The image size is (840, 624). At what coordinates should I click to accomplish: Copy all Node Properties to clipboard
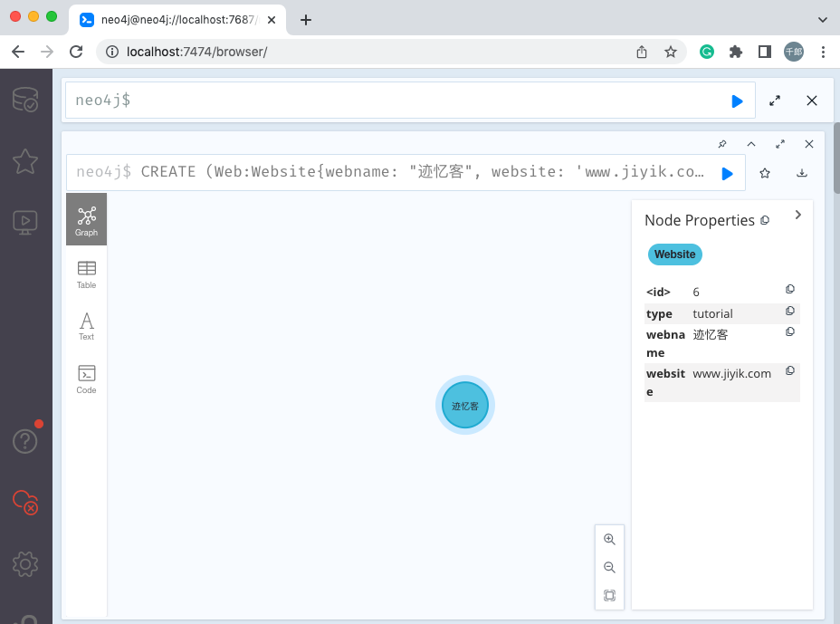tap(765, 220)
